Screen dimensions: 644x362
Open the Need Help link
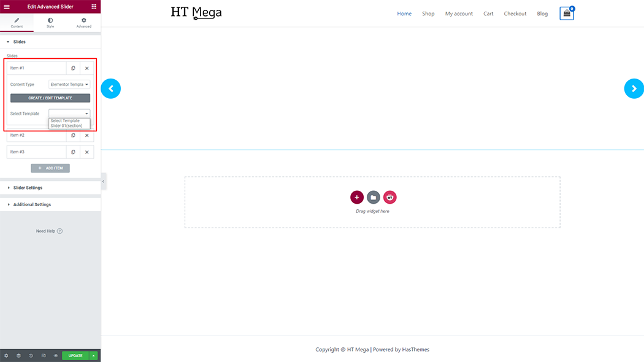point(49,231)
